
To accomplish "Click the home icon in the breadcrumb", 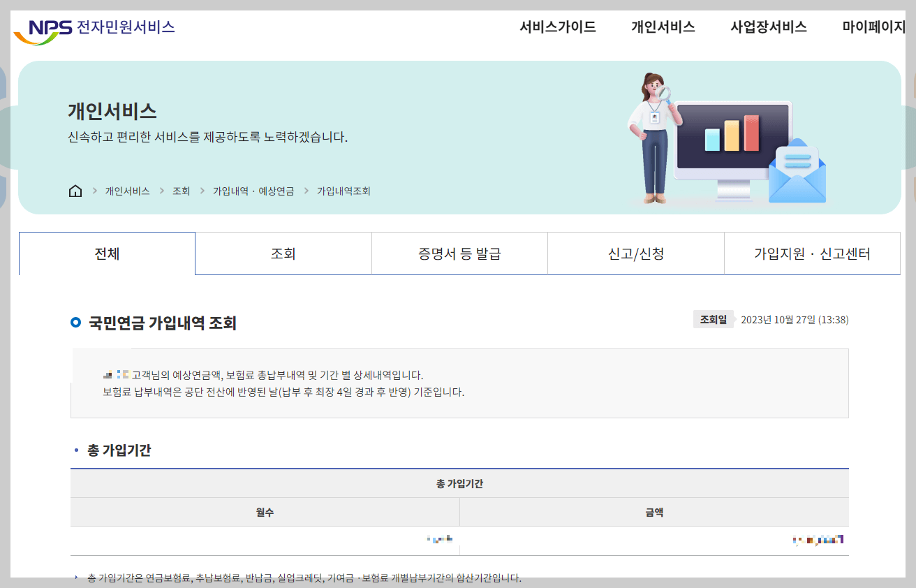I will (x=75, y=190).
